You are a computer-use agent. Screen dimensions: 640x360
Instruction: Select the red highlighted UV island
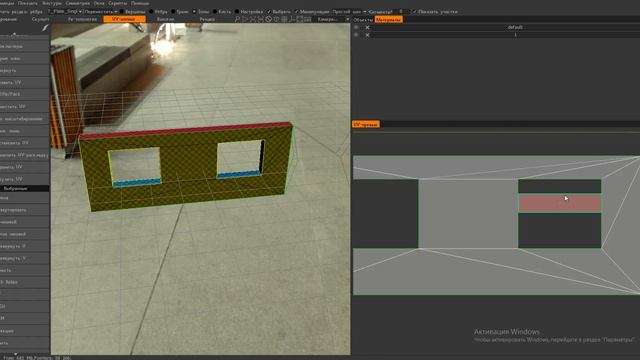560,203
